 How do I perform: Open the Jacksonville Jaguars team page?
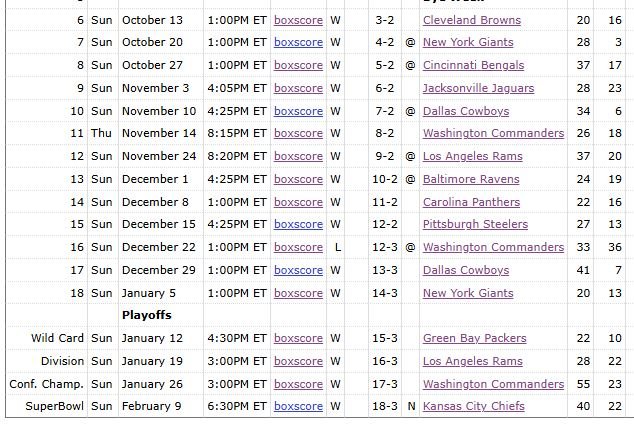coord(478,88)
